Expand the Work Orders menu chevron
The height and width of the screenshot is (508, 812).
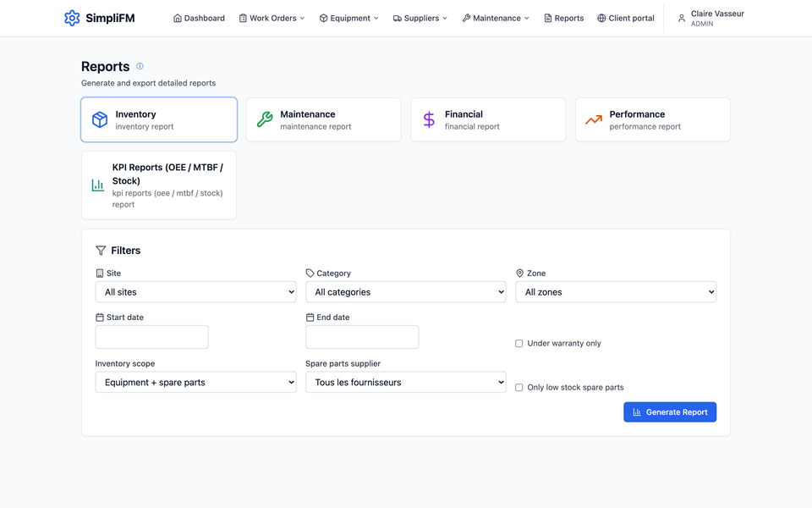tap(303, 18)
